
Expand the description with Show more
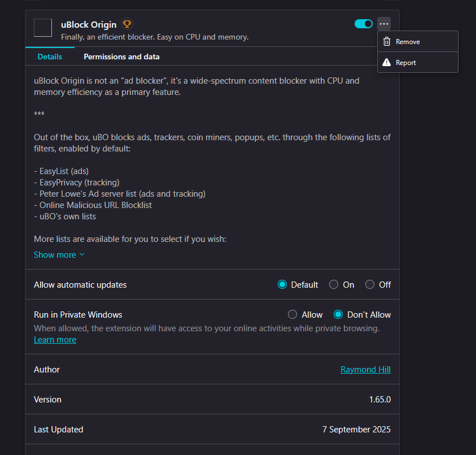(59, 255)
